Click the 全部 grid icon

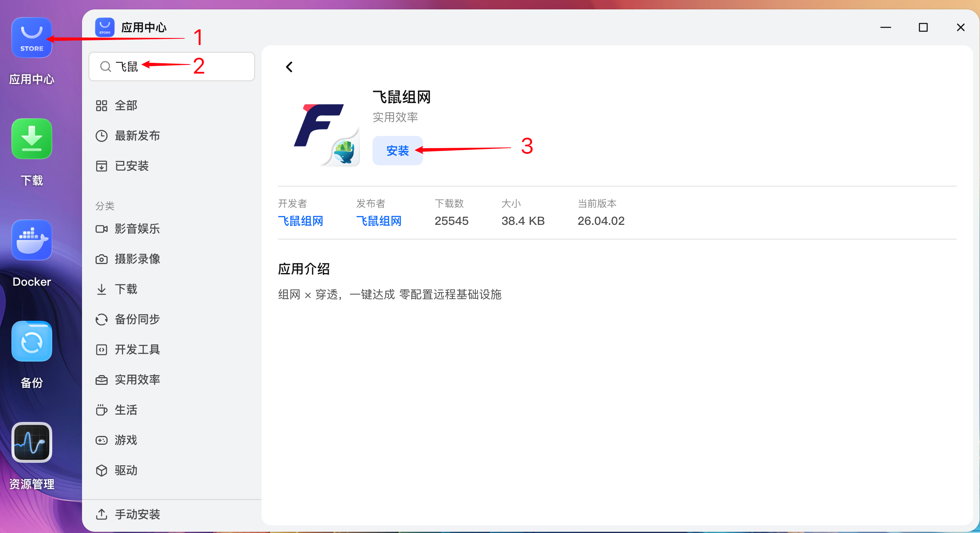(102, 106)
